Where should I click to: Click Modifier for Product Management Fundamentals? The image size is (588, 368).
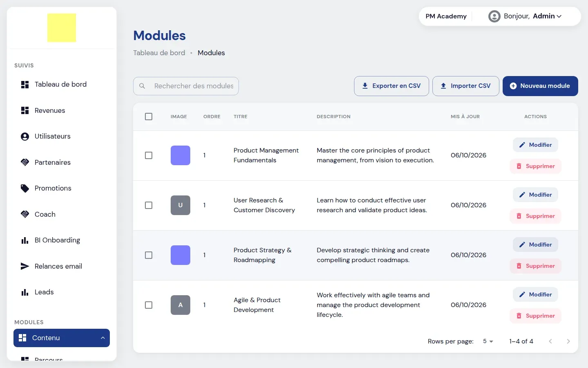click(x=535, y=145)
